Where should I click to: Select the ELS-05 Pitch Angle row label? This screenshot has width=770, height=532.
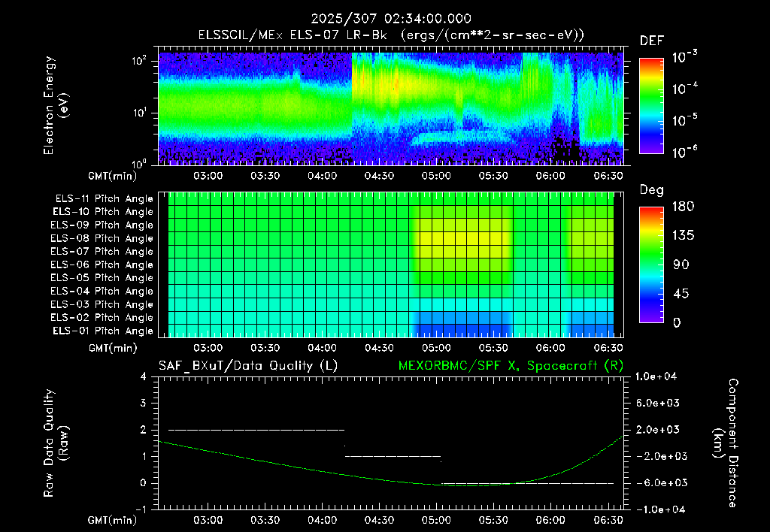(102, 278)
